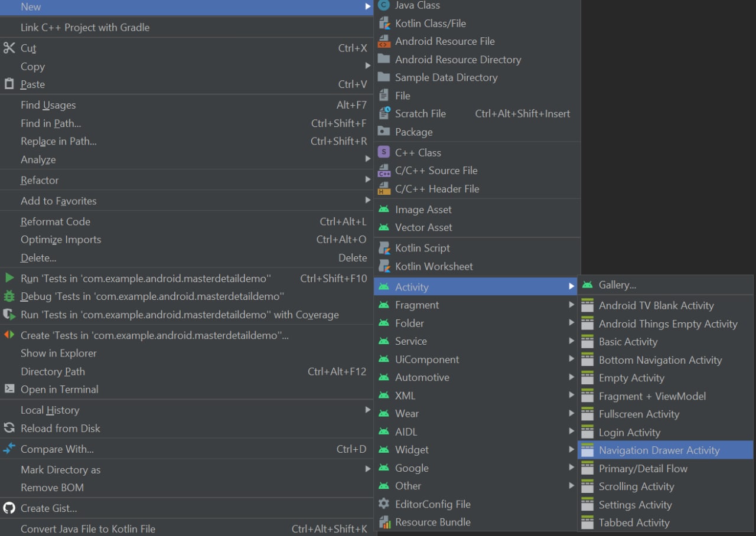Choose Delete... from the context menu
The height and width of the screenshot is (536, 756).
tap(187, 257)
